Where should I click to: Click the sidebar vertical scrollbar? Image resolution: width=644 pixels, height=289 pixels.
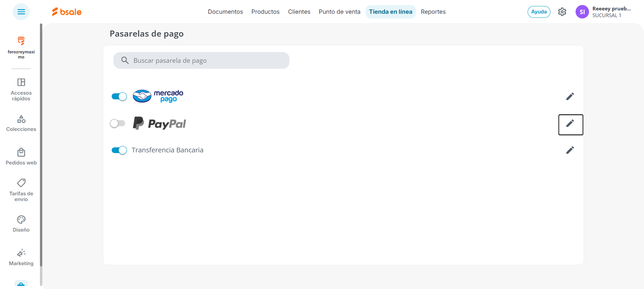pyautogui.click(x=41, y=144)
